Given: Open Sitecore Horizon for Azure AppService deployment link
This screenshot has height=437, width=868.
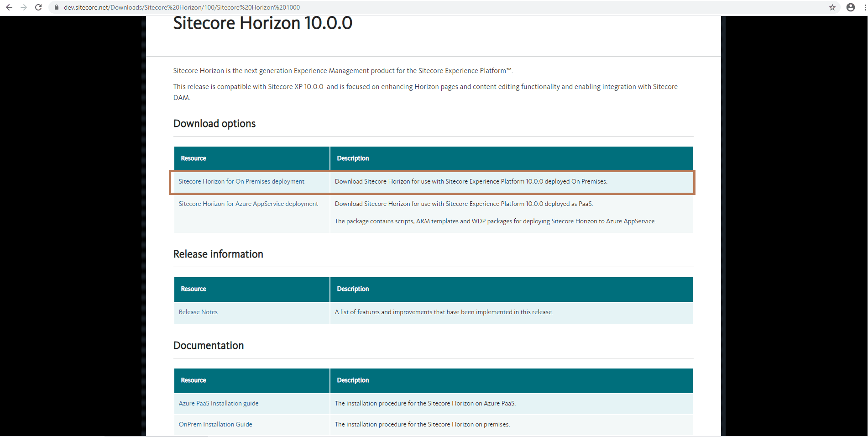Looking at the screenshot, I should point(248,204).
